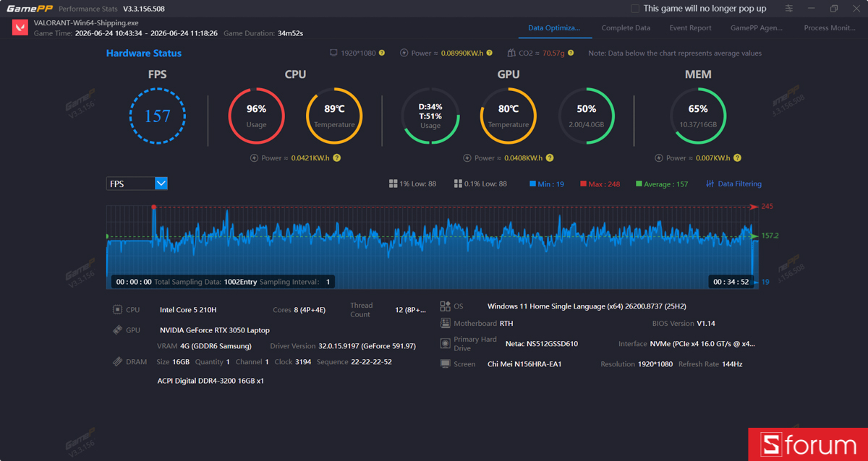The image size is (868, 461).
Task: Open the FPS chart metric dropdown
Action: tap(137, 184)
